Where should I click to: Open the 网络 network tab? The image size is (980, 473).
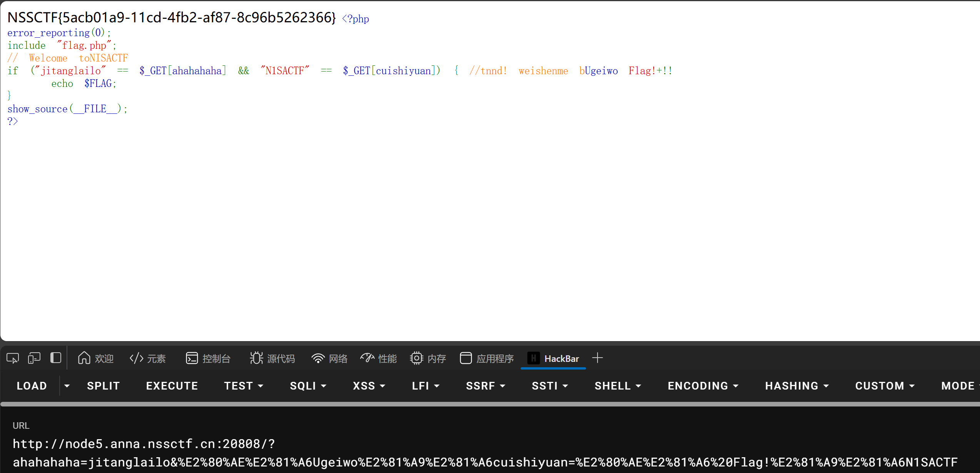coord(329,358)
